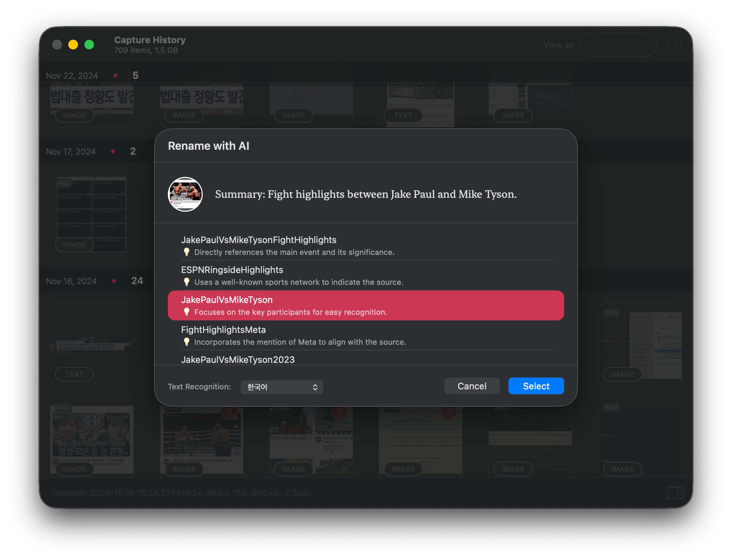Click the circular fight preview thumbnail

pos(185,194)
